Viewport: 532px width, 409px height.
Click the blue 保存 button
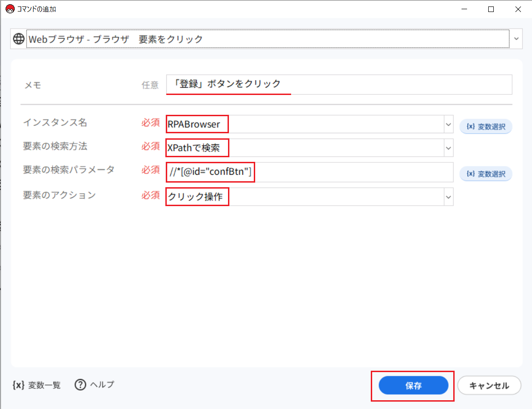[x=413, y=385]
